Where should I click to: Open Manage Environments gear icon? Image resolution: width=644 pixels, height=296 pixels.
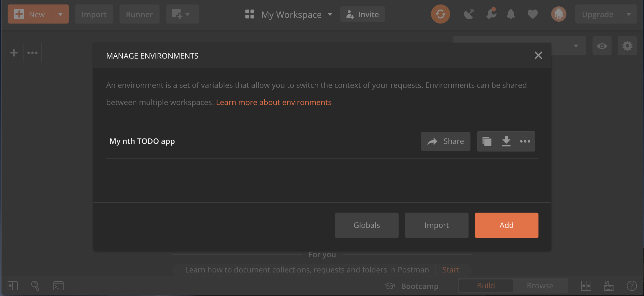point(627,46)
